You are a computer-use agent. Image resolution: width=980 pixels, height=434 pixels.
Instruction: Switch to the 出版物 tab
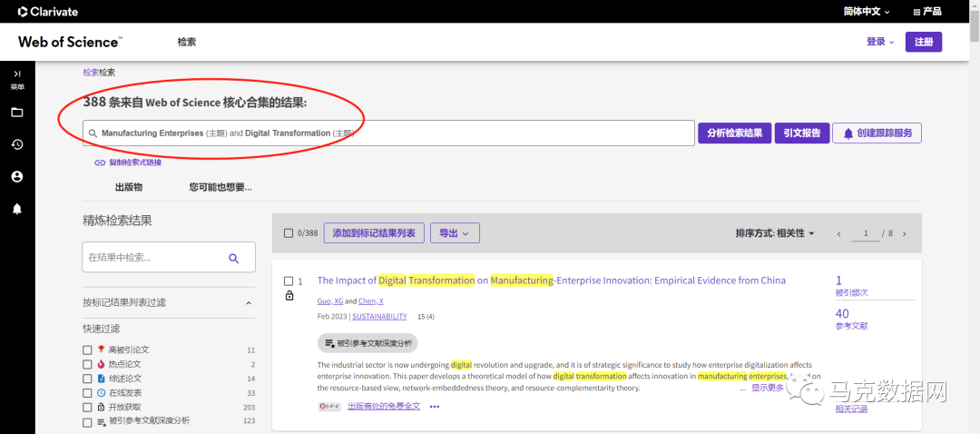tap(129, 188)
